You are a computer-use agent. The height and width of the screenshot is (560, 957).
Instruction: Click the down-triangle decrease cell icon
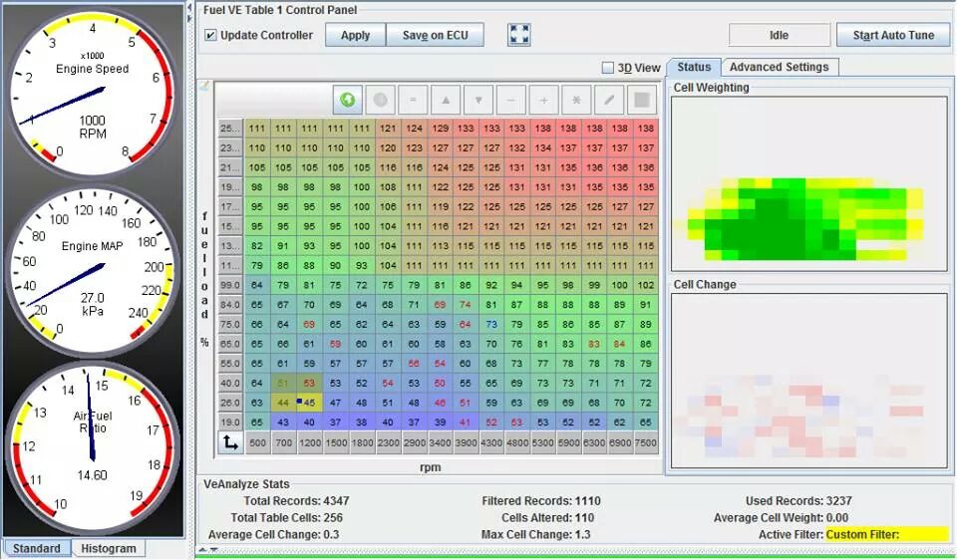tap(478, 100)
